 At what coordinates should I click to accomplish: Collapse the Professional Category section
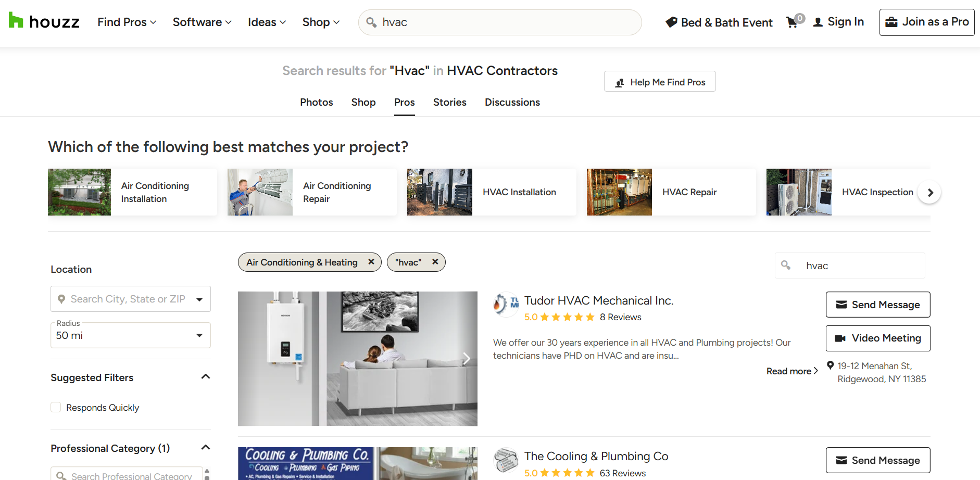tap(205, 447)
